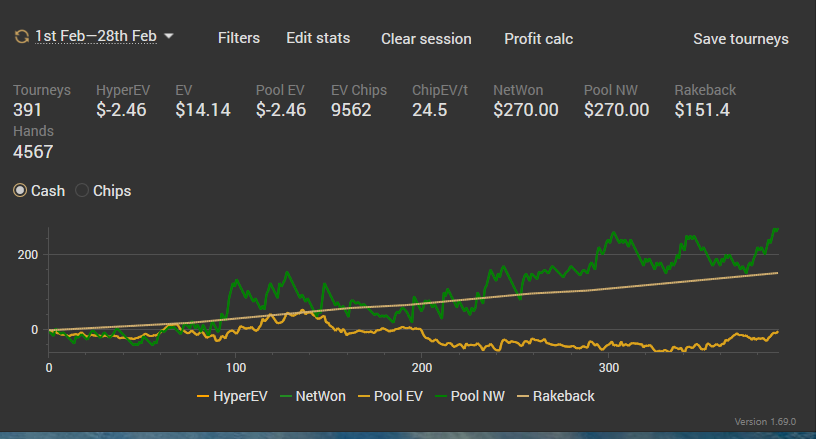Viewport: 816px width, 439px height.
Task: Click the Hands 4567 stat
Action: 33,142
